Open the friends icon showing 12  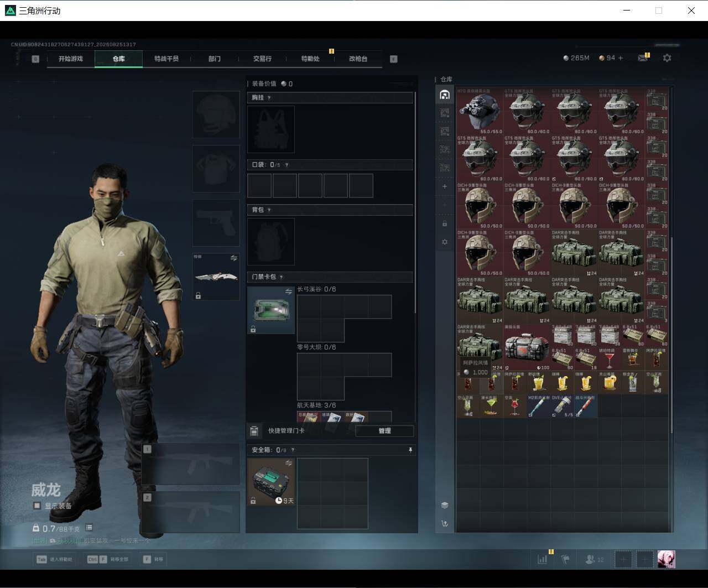(x=595, y=559)
